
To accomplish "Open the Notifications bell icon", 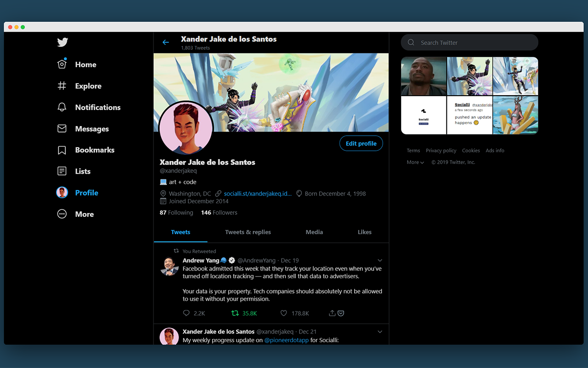I will click(x=62, y=107).
